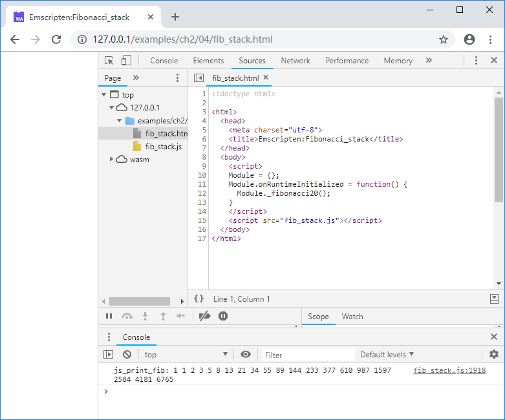The height and width of the screenshot is (420, 505).
Task: Show the console sidebar icon
Action: [x=108, y=354]
